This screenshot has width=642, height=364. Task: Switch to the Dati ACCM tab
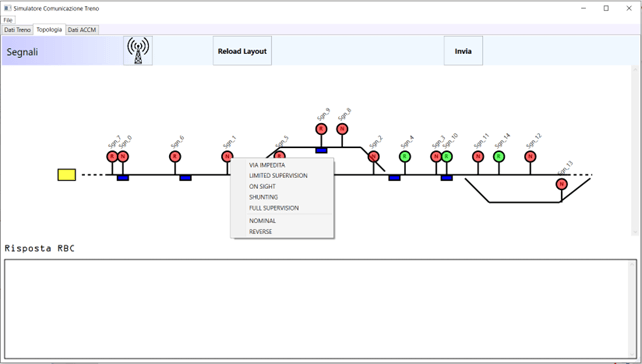82,30
